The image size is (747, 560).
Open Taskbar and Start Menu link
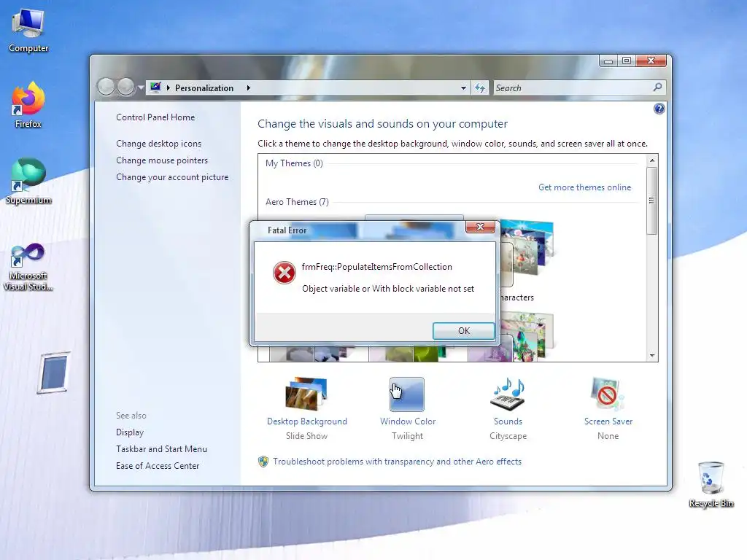coord(161,448)
